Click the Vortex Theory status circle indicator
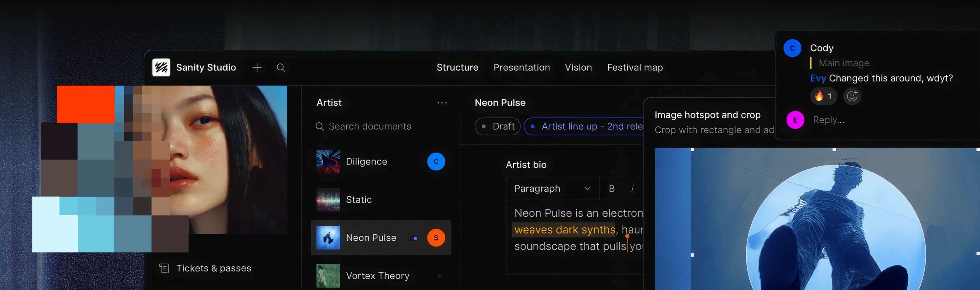This screenshot has width=980, height=290. pos(439,276)
